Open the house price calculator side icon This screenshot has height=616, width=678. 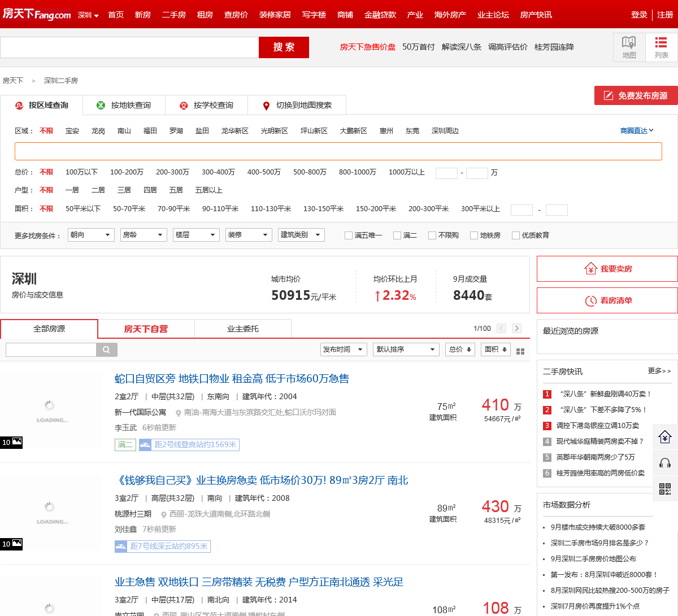click(665, 436)
